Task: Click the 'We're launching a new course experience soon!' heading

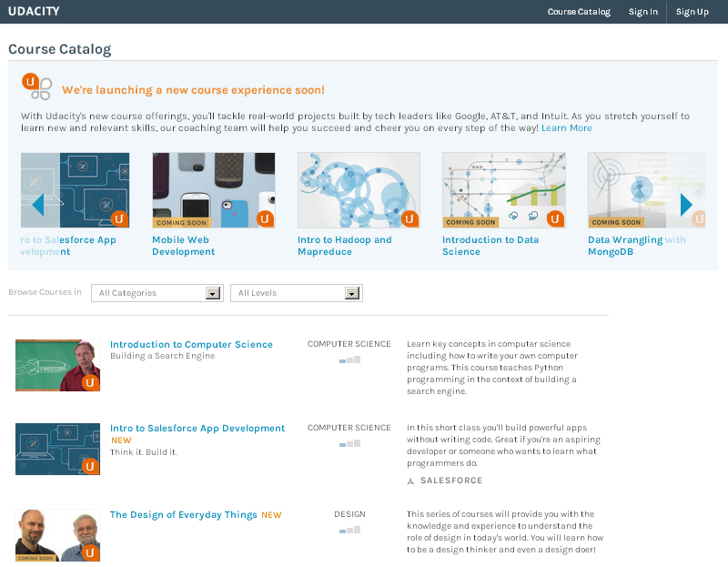Action: point(194,89)
